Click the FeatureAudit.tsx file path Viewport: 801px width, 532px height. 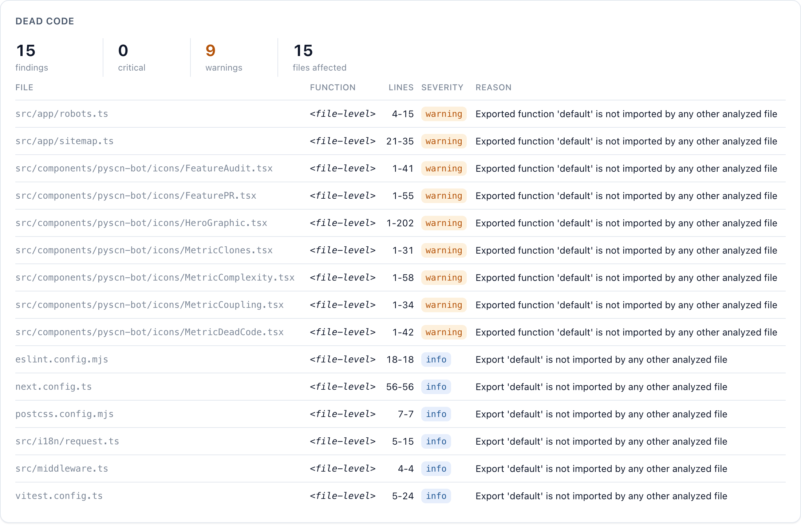(144, 168)
